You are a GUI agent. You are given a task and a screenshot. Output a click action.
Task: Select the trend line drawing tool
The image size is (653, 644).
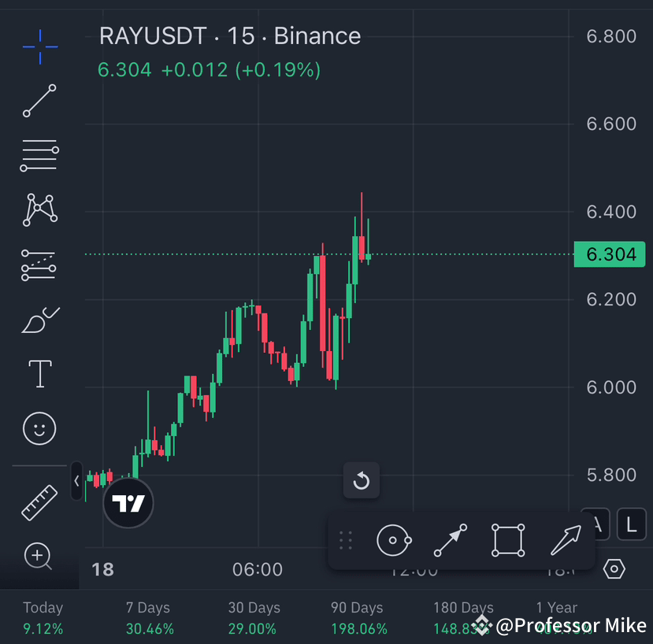point(39,101)
